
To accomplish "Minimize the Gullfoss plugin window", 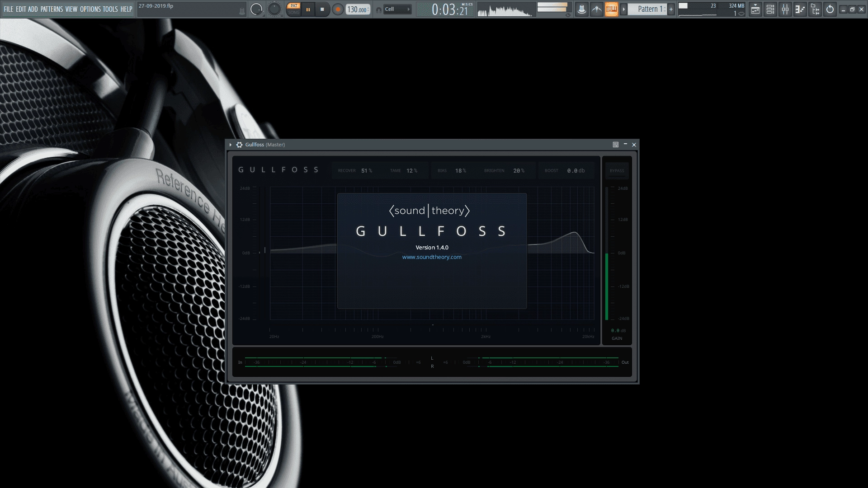I will [x=626, y=145].
